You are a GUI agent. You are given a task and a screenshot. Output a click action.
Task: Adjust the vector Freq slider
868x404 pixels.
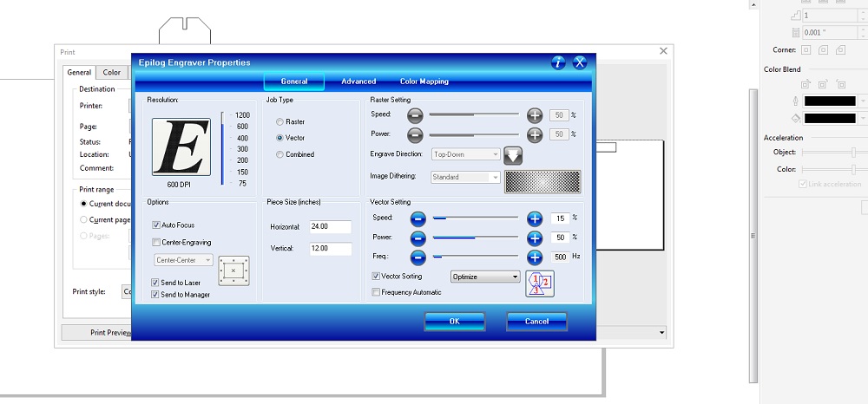[476, 257]
